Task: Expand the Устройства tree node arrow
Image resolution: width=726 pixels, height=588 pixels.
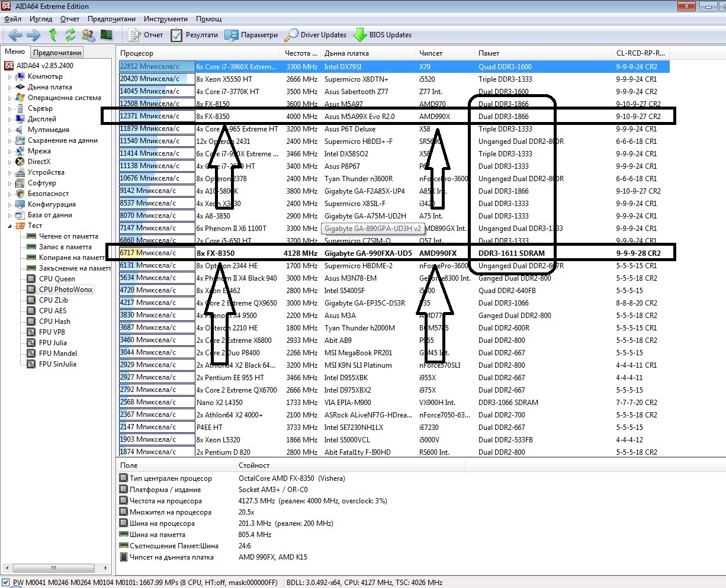Action: pos(9,173)
